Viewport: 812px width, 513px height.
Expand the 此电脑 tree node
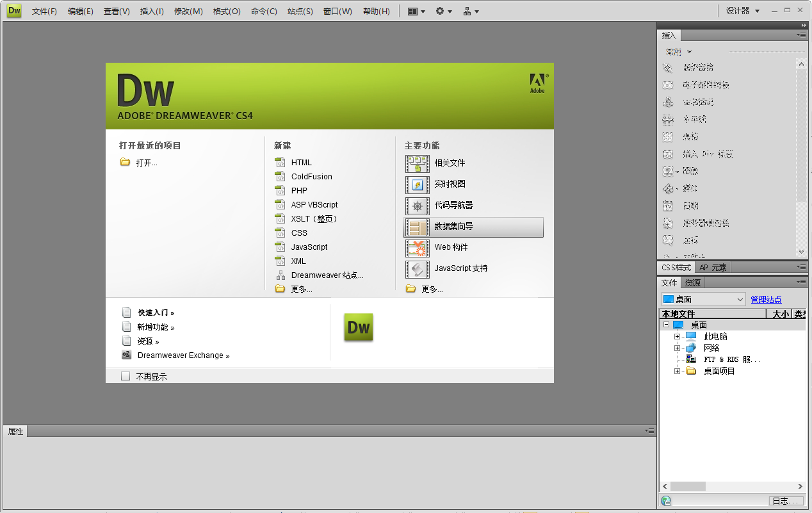pos(677,336)
